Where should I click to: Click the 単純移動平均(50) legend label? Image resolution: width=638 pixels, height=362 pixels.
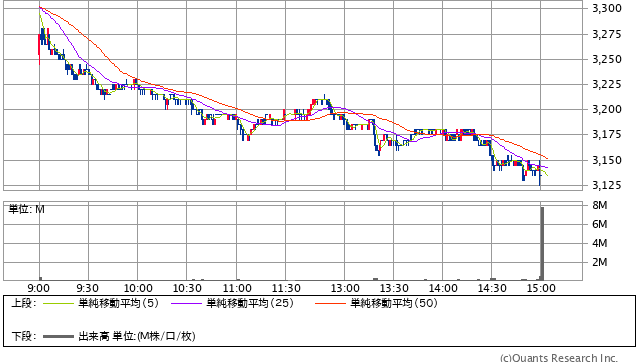394,303
